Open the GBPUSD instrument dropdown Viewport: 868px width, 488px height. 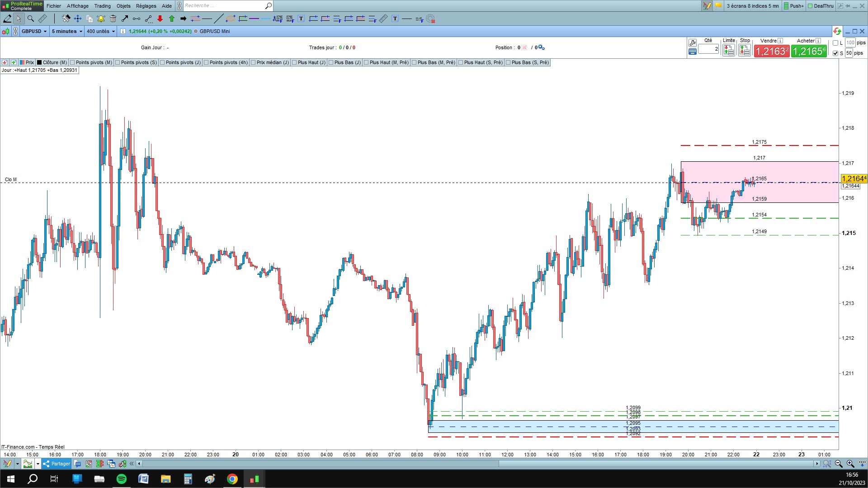click(x=34, y=31)
